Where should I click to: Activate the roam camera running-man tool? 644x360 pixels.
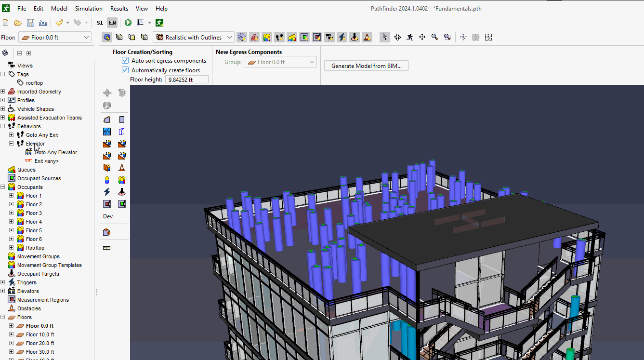(409, 37)
